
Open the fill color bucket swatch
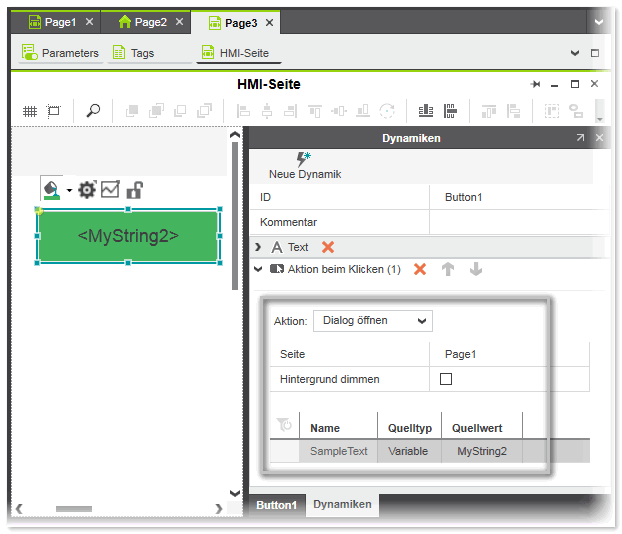click(50, 189)
